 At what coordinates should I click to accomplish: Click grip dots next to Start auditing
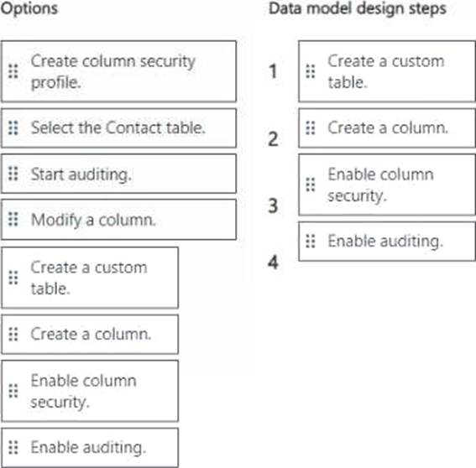point(13,174)
